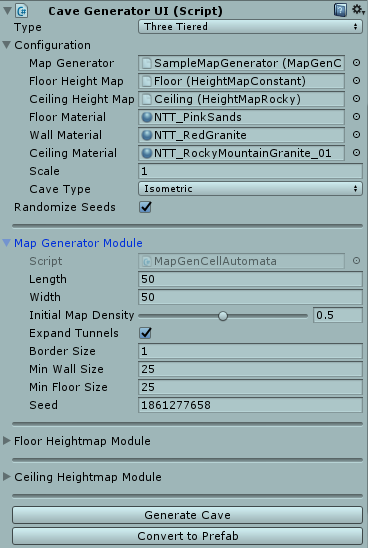Click the picker circle beside MapGenCellAutomata script
The width and height of the screenshot is (368, 548).
pos(356,261)
